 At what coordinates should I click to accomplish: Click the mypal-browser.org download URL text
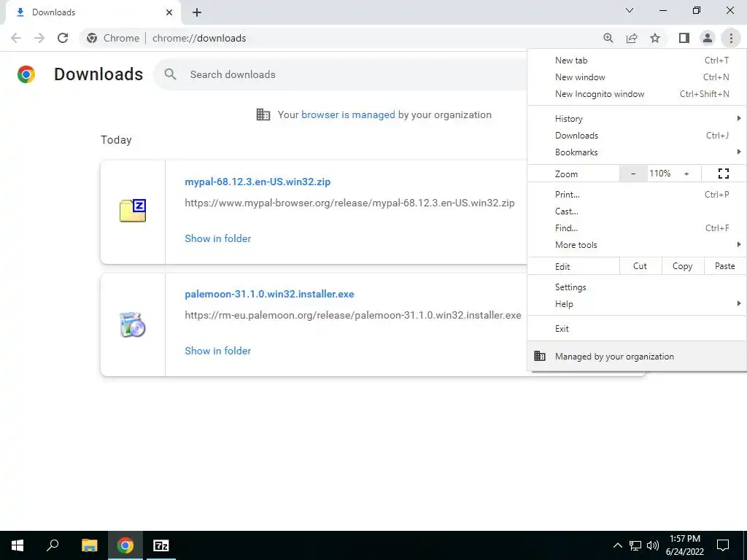coord(349,203)
